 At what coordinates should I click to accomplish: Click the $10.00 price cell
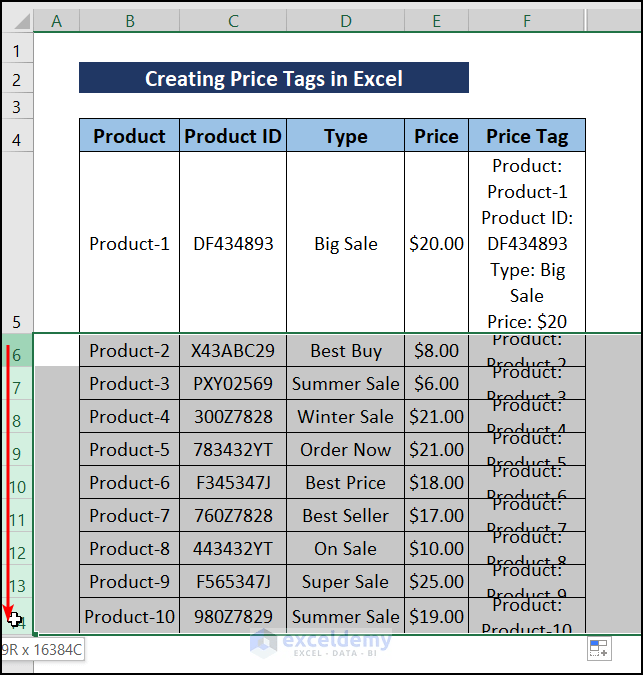pos(436,548)
